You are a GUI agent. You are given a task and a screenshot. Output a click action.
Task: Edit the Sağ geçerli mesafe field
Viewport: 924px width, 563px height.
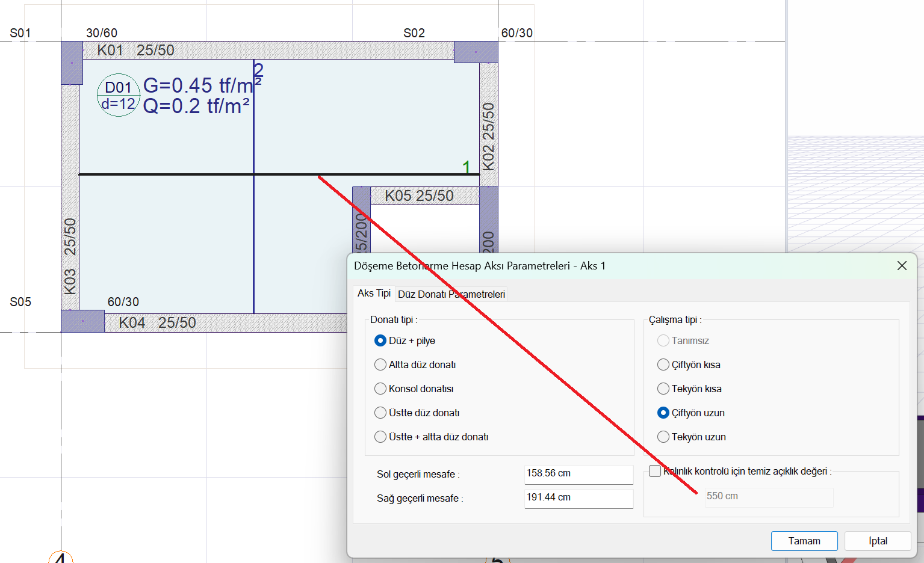[579, 498]
